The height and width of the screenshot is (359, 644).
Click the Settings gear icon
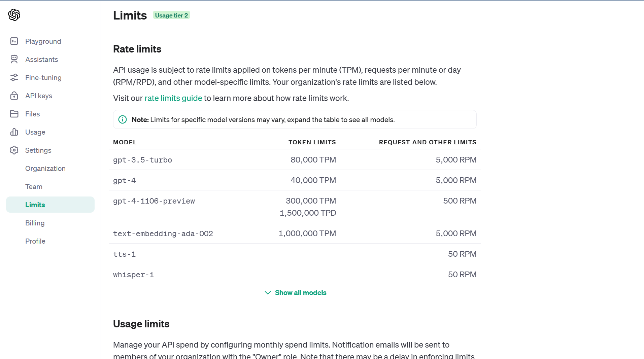point(14,150)
